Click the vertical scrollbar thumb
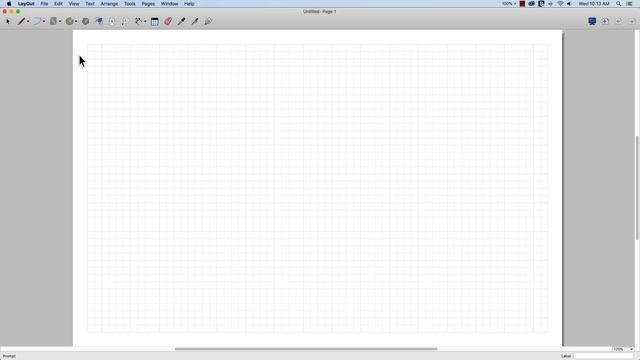Image resolution: width=640 pixels, height=360 pixels. 637,188
